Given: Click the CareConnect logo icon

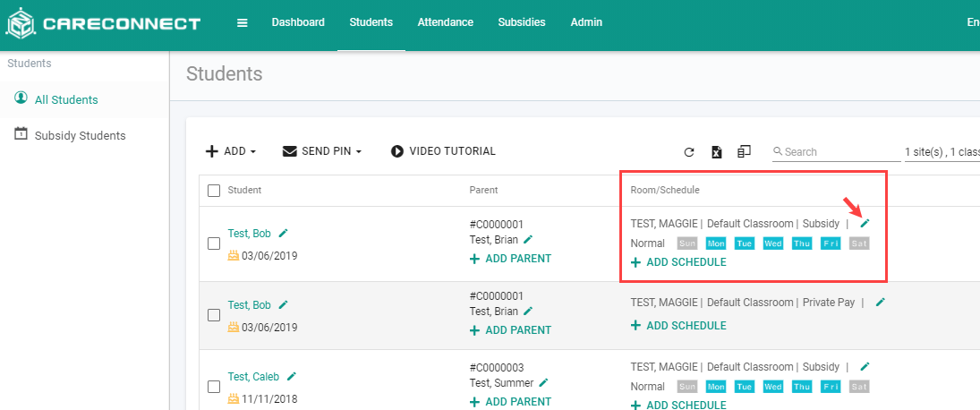Looking at the screenshot, I should click(19, 23).
